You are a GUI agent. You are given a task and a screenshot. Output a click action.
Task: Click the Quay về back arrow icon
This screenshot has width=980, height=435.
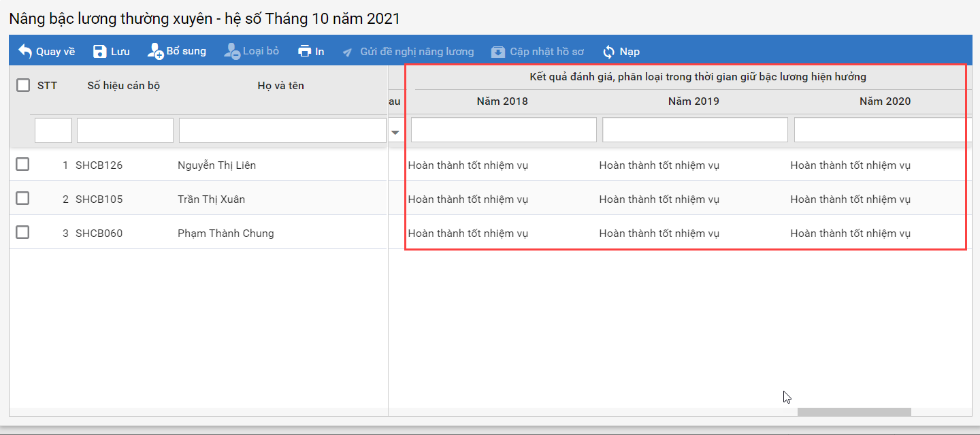coord(25,51)
